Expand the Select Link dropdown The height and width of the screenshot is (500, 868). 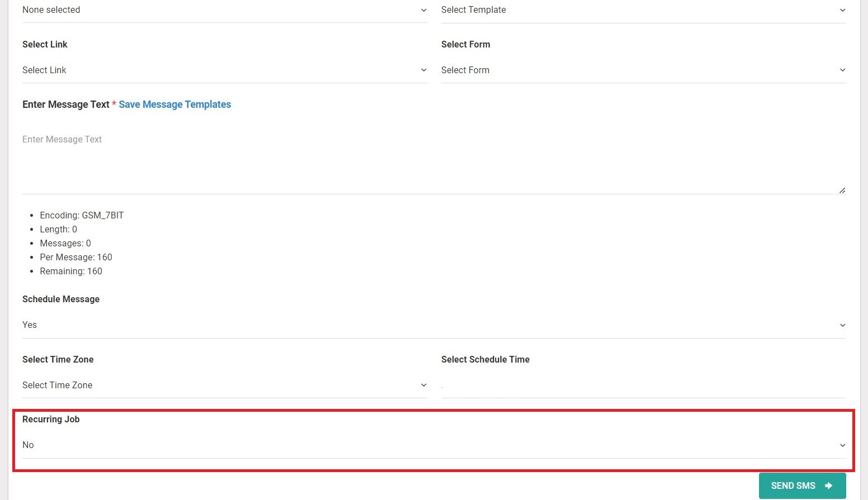pyautogui.click(x=225, y=70)
